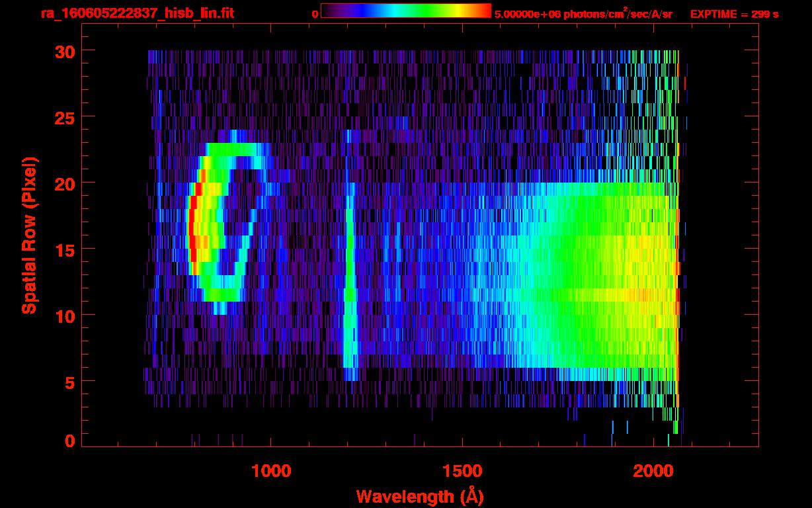Click the EXPTIME = 299 s label
The width and height of the screenshot is (812, 508).
click(734, 15)
